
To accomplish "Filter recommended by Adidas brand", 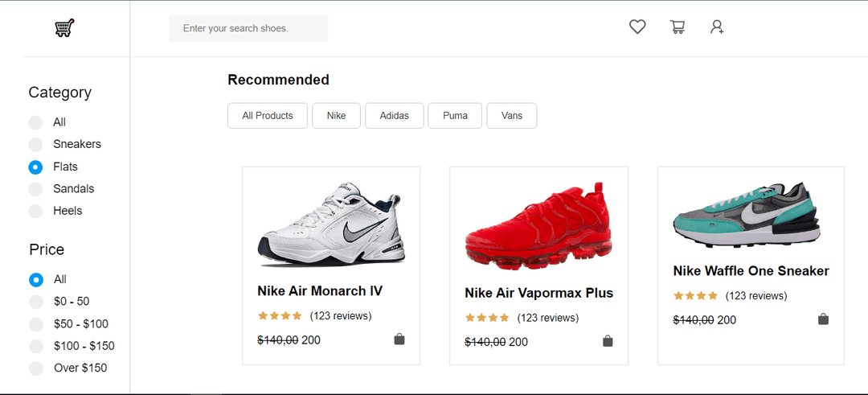I will coord(394,116).
